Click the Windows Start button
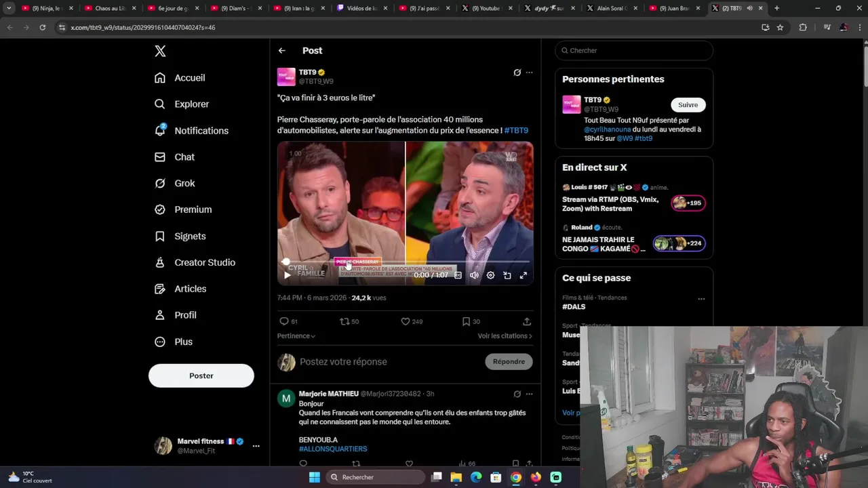Viewport: 868px width, 488px height. (315, 477)
